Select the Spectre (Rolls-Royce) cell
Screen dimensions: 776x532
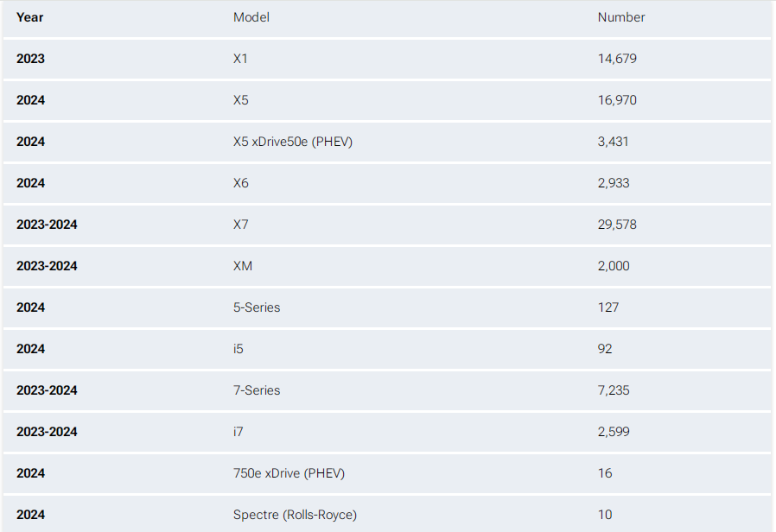[295, 515]
